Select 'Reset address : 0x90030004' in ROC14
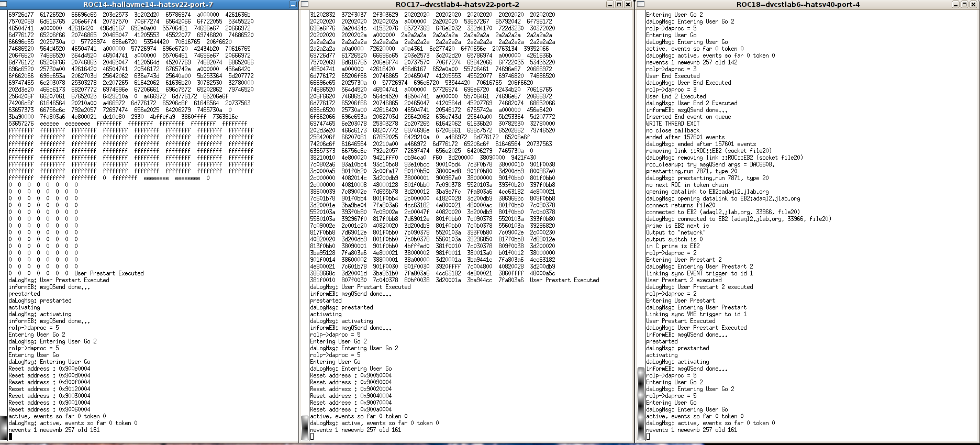This screenshot has width=980, height=445. [x=49, y=396]
